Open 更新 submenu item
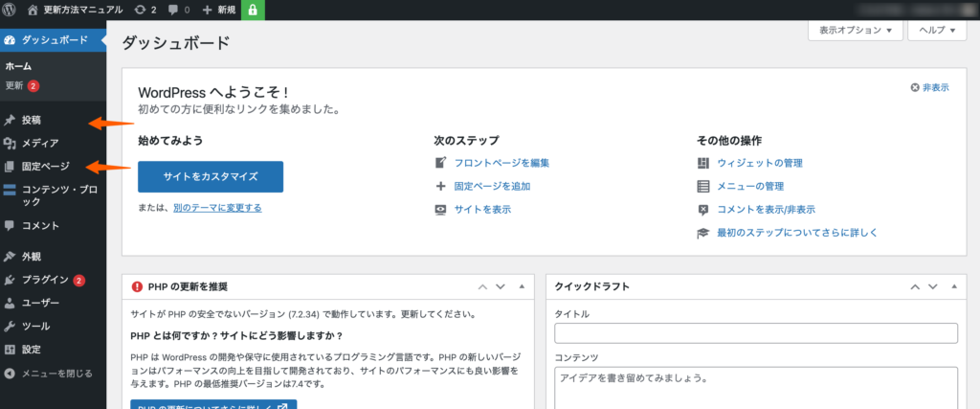Image resolution: width=980 pixels, height=409 pixels. [x=15, y=85]
